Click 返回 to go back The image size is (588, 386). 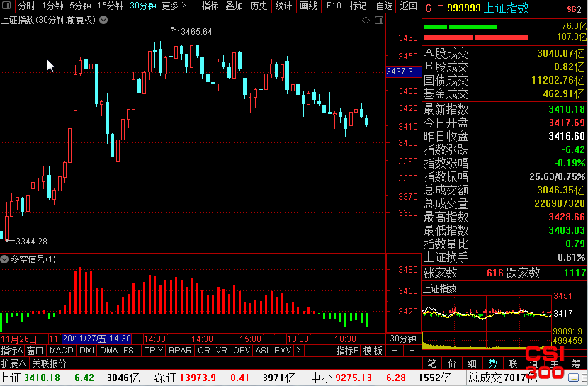pos(408,6)
